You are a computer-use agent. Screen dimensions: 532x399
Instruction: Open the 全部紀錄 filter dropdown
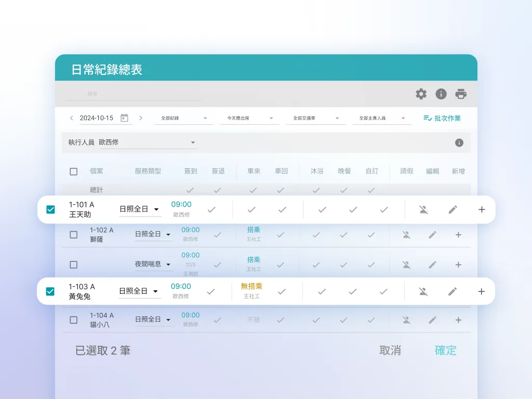pyautogui.click(x=183, y=118)
